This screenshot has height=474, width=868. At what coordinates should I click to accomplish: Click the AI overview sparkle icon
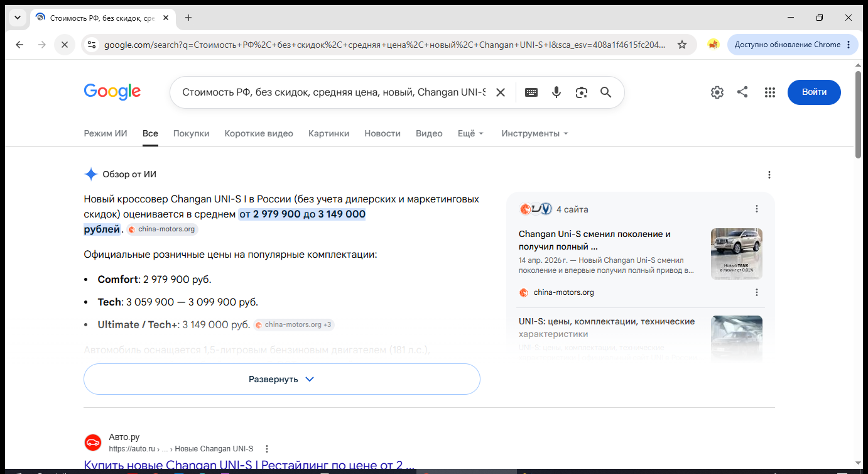91,174
